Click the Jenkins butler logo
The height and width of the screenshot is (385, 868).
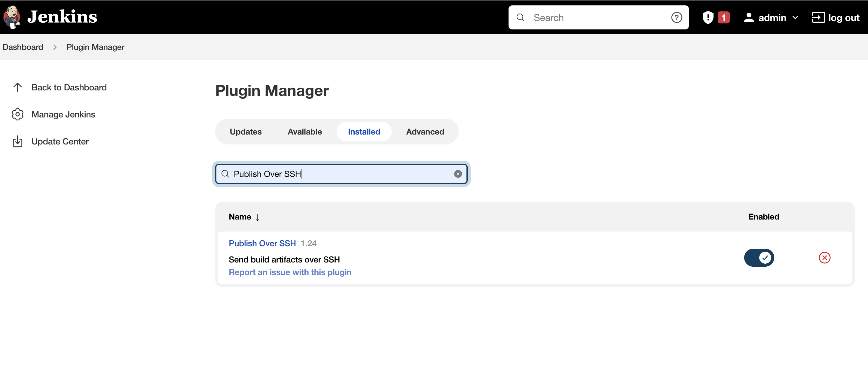tap(12, 17)
